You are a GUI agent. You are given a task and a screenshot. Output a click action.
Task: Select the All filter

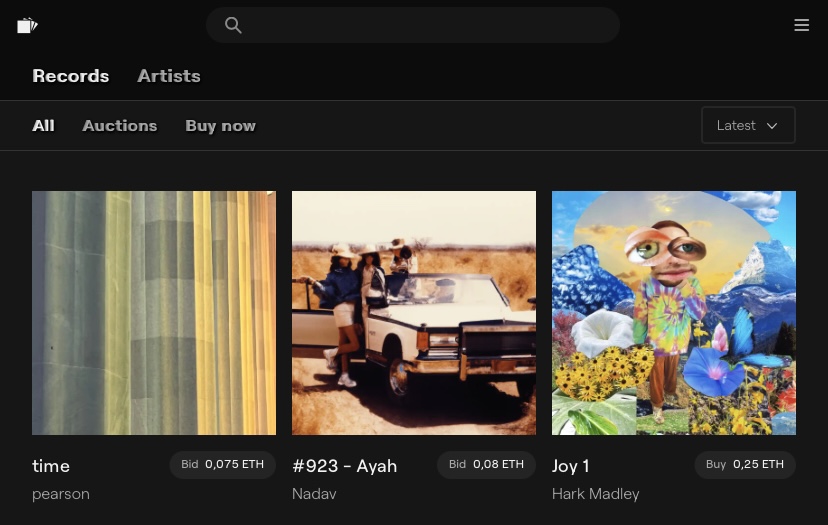[x=43, y=126]
